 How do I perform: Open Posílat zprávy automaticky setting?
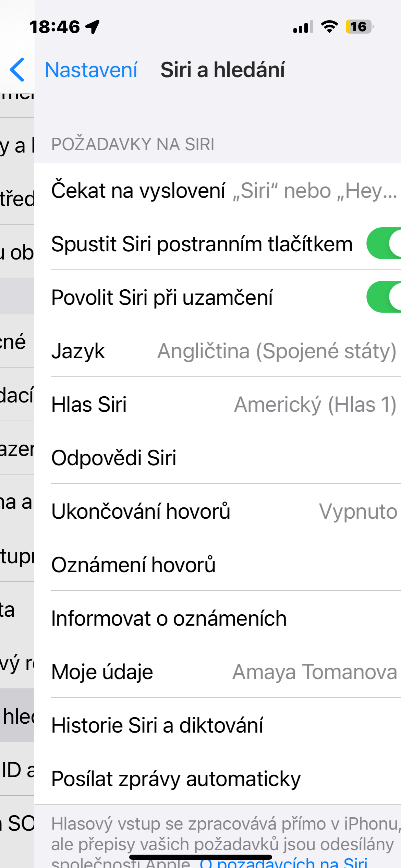coord(224,779)
